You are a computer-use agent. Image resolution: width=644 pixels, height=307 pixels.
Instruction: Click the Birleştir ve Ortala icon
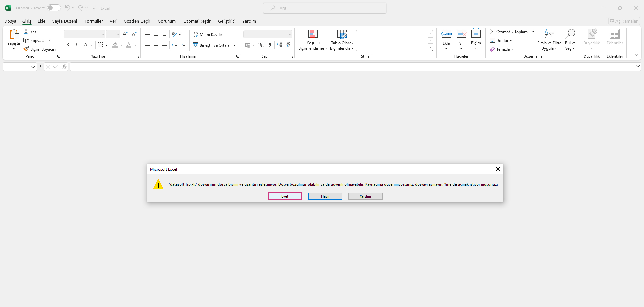195,45
